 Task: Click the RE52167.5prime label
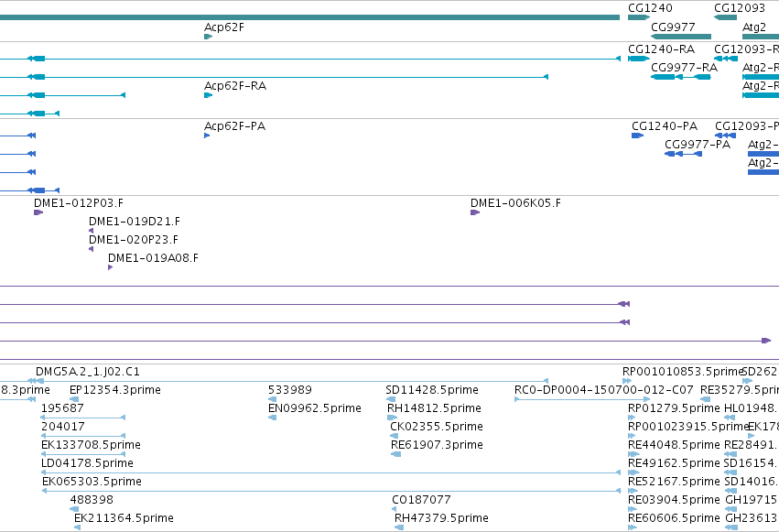tap(674, 482)
